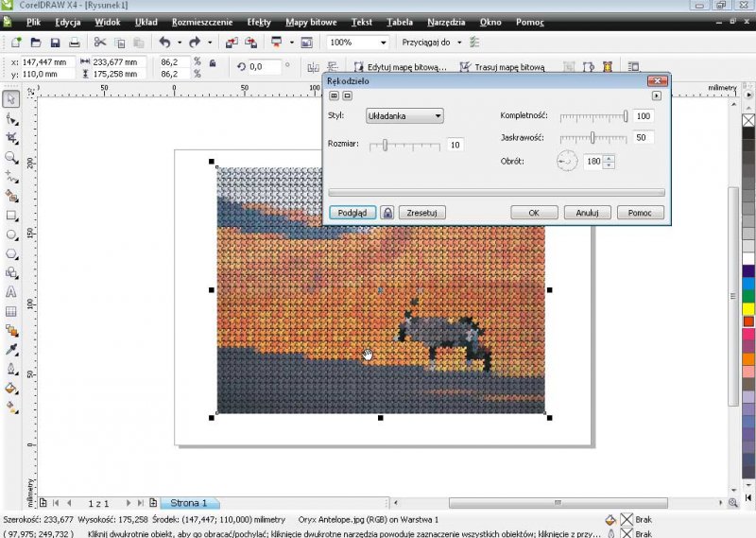Expand the Przyciągaj do dropdown

(459, 43)
